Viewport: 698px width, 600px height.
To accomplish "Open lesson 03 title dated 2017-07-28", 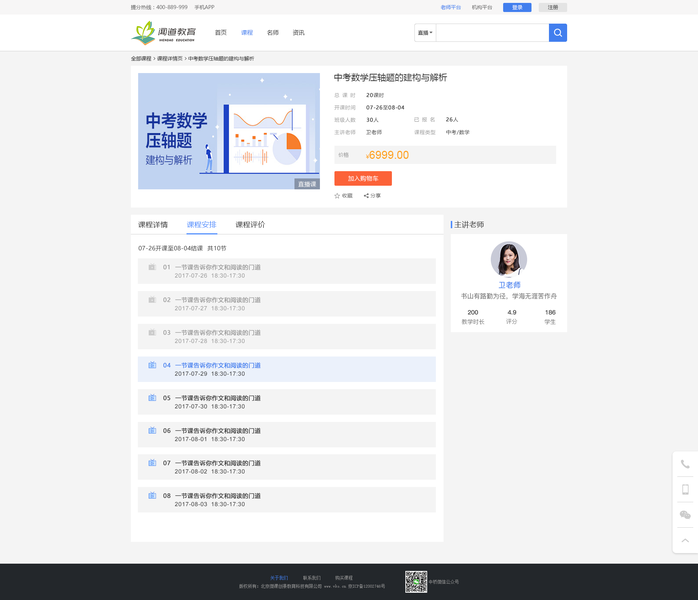I will 218,332.
